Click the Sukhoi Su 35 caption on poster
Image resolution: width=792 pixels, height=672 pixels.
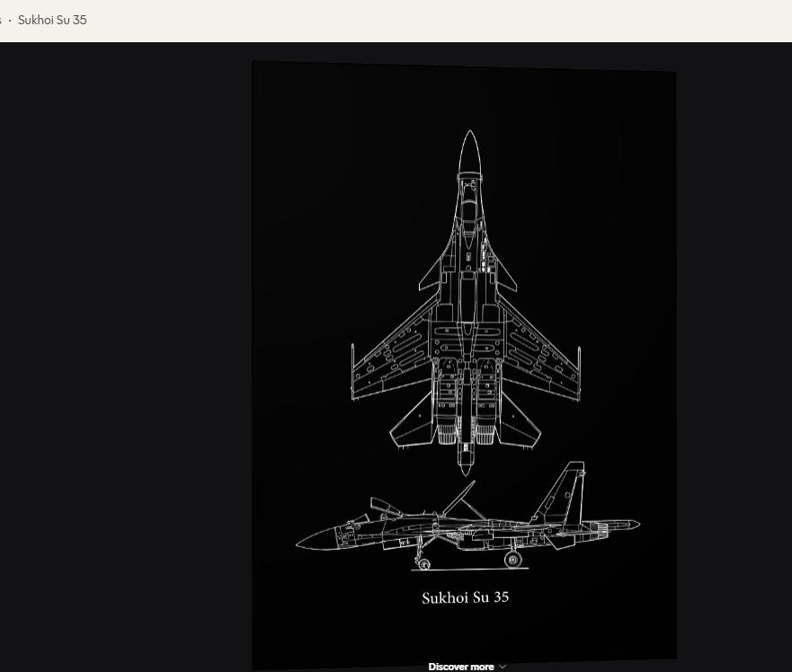pos(465,597)
